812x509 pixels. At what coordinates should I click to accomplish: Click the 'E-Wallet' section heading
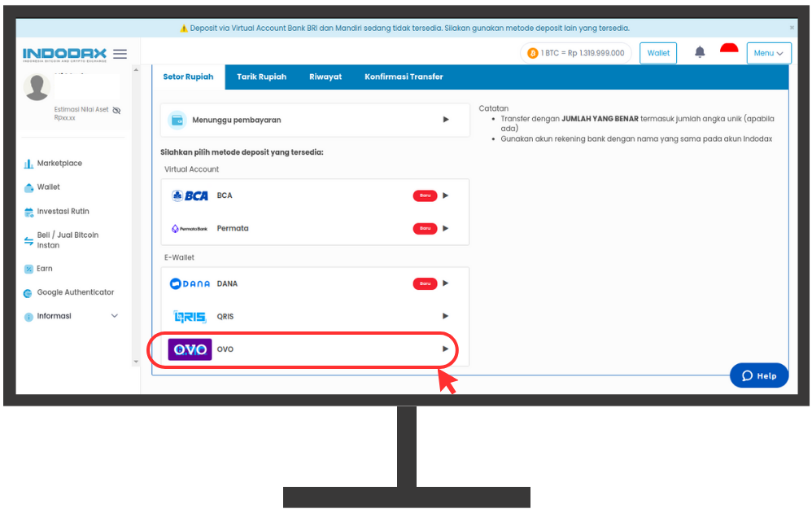(179, 257)
